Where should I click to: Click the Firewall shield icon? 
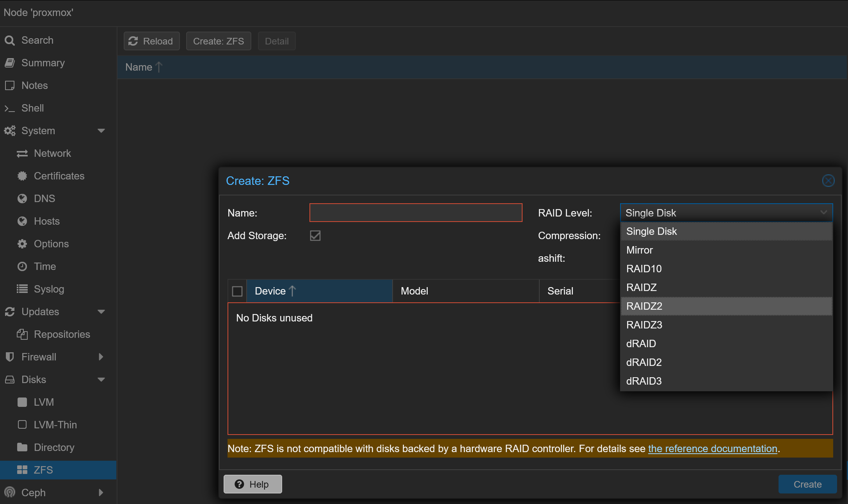(10, 357)
